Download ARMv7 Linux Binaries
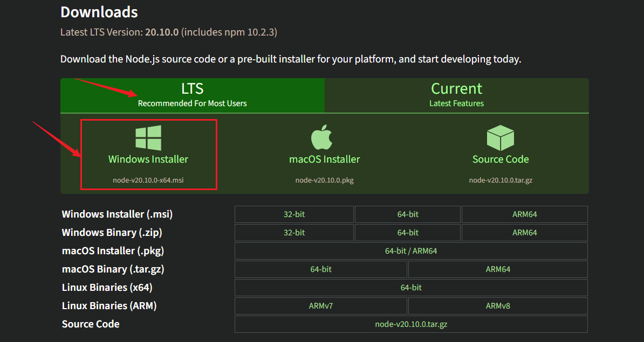The image size is (644, 342). click(x=321, y=306)
